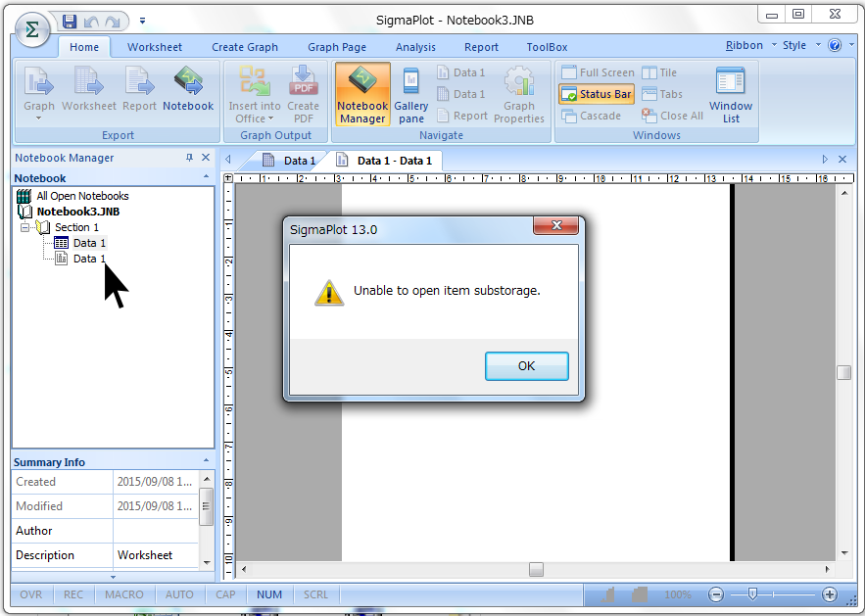
Task: Click the zoom slider handle
Action: (752, 593)
